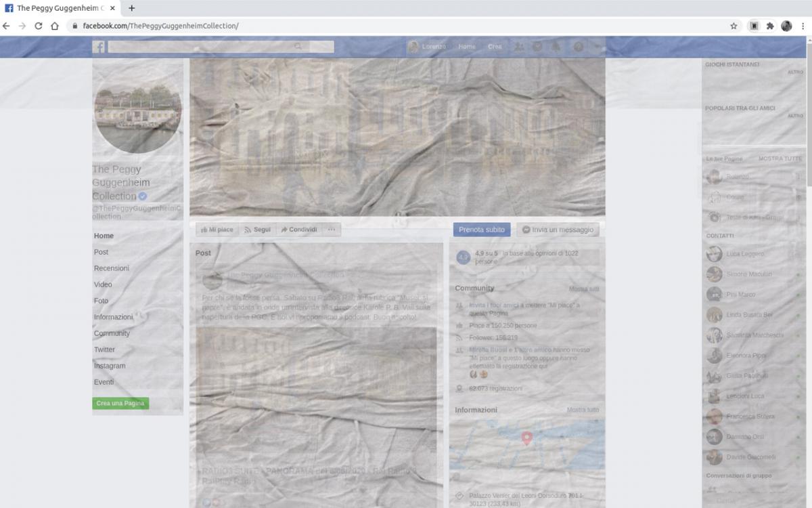The width and height of the screenshot is (812, 508).
Task: Click MOSTRA TUTTE in Le tue Pagine
Action: 780,158
